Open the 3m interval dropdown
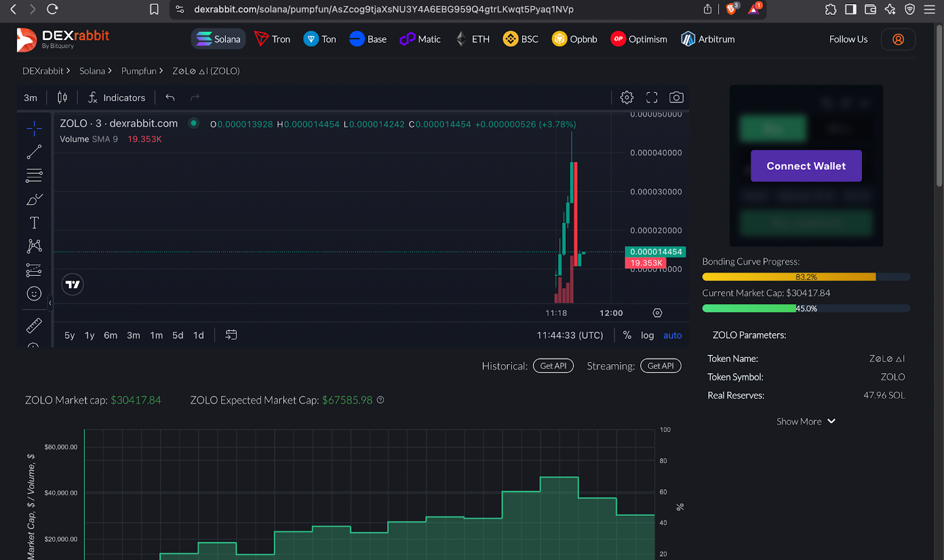The height and width of the screenshot is (560, 944). [x=31, y=98]
